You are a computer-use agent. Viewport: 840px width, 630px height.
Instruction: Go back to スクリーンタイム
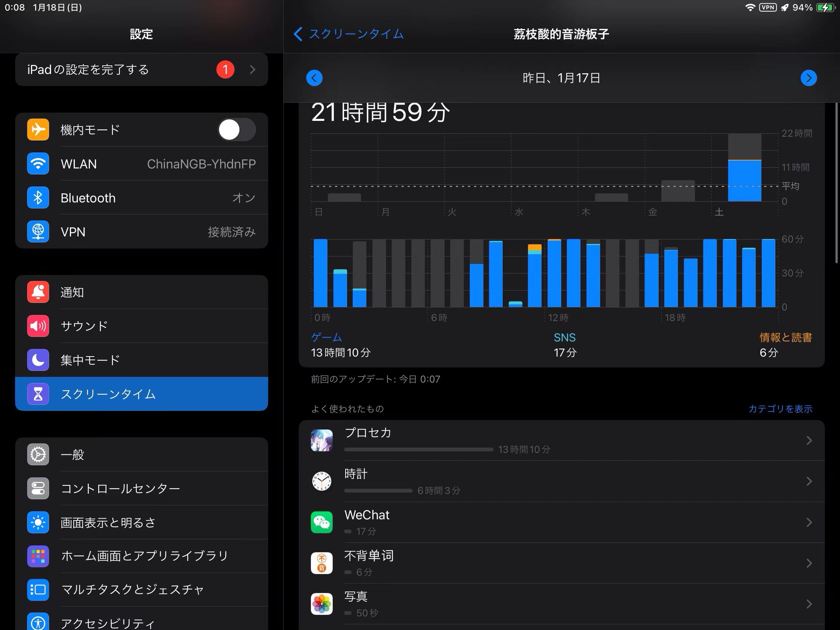(x=349, y=34)
